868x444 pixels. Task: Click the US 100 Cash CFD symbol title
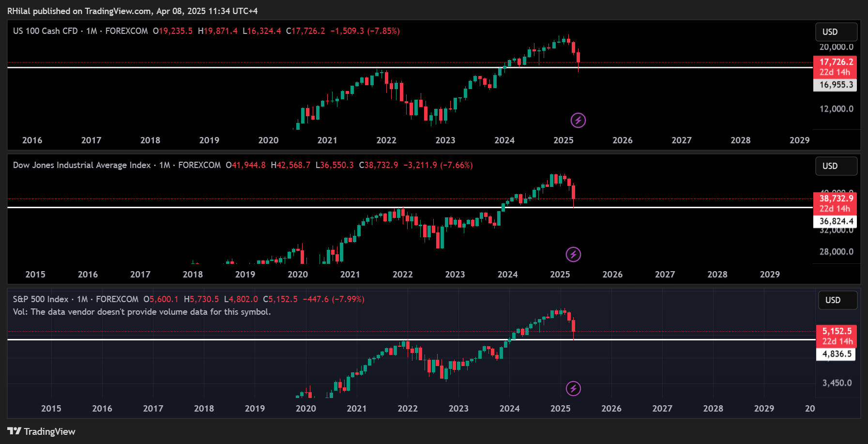pyautogui.click(x=45, y=31)
